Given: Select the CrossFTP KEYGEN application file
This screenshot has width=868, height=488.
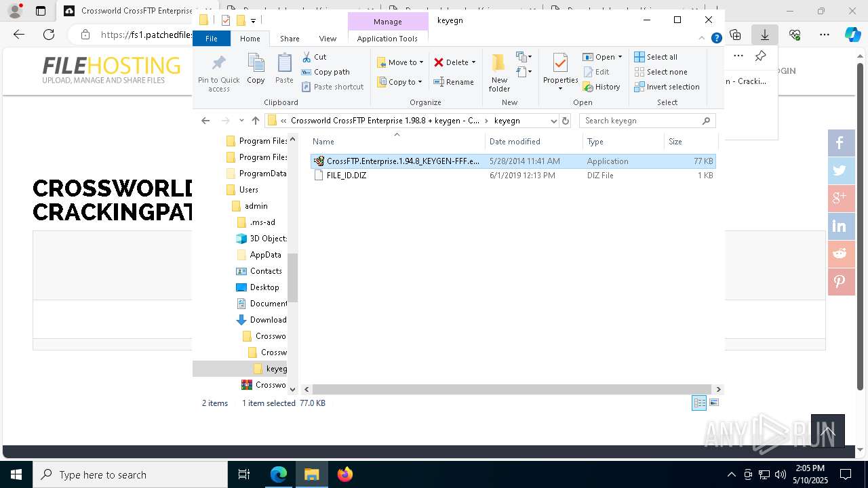Looking at the screenshot, I should pyautogui.click(x=513, y=161).
